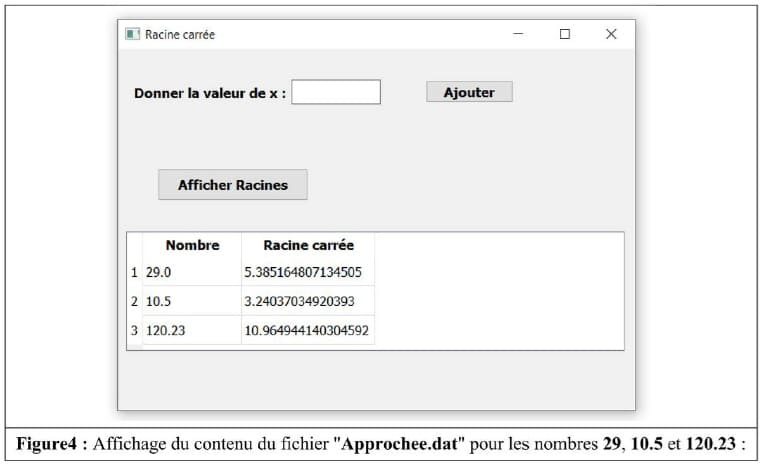764x469 pixels.
Task: Close the Racine carrée window
Action: [611, 34]
